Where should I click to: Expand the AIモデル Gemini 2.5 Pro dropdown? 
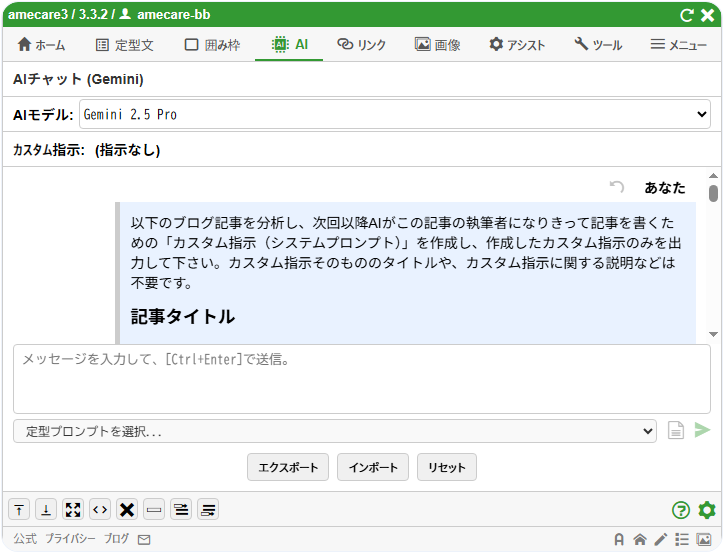click(x=394, y=115)
